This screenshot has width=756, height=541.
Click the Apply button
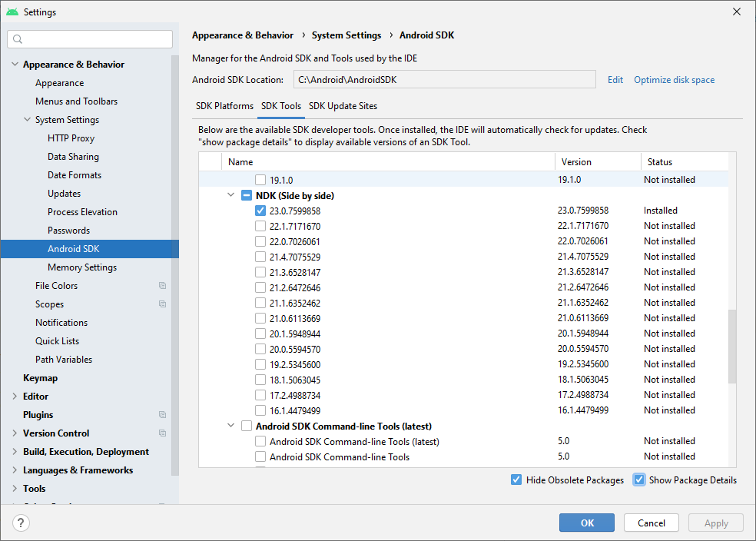click(x=716, y=523)
